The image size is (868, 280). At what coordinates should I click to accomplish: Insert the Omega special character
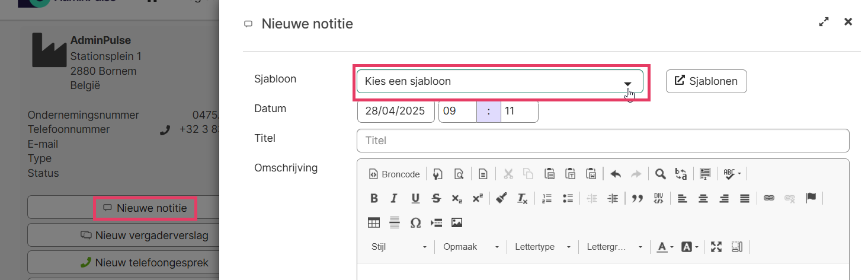point(415,223)
